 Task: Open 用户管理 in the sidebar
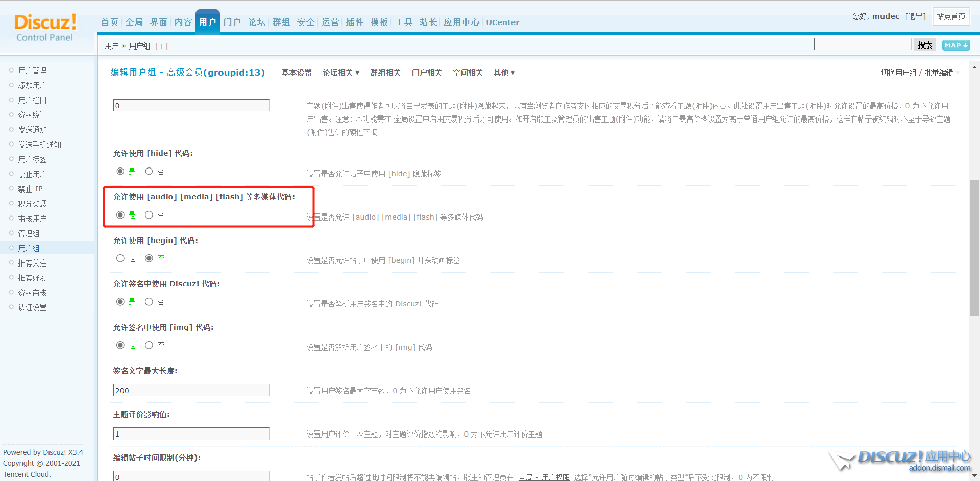[x=32, y=70]
